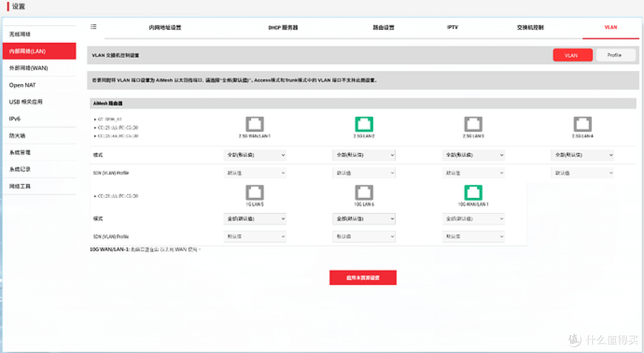
Task: Click the LAN 6 port icon
Action: click(x=364, y=193)
